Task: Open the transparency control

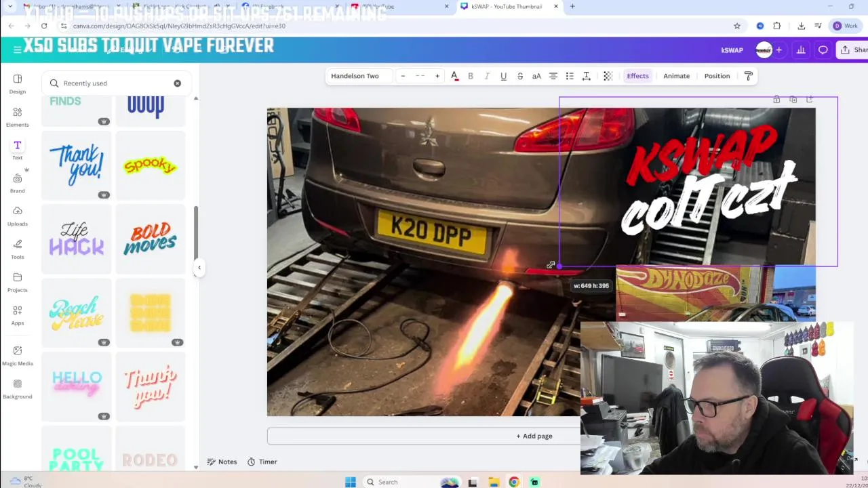Action: click(608, 76)
